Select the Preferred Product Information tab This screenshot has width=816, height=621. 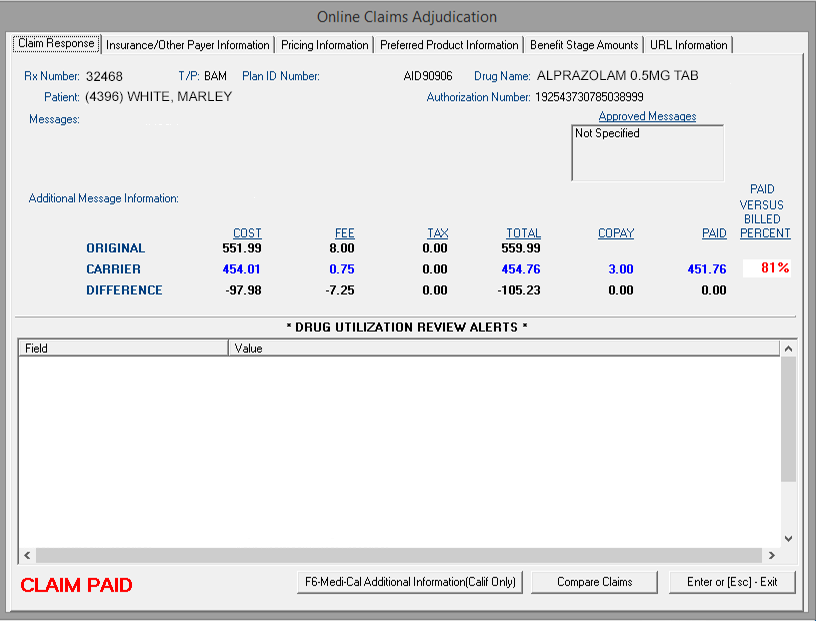[x=449, y=45]
